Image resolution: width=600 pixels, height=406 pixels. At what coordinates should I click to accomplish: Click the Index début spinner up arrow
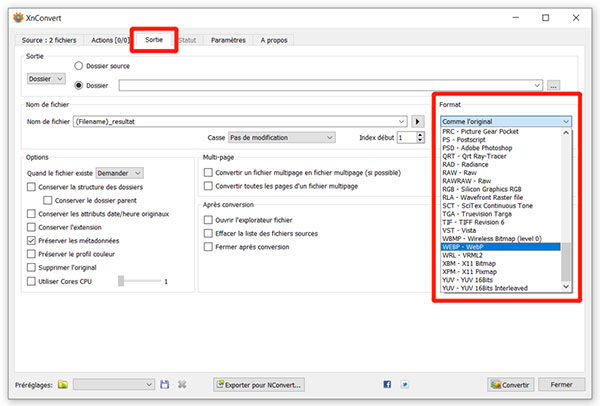[x=420, y=134]
